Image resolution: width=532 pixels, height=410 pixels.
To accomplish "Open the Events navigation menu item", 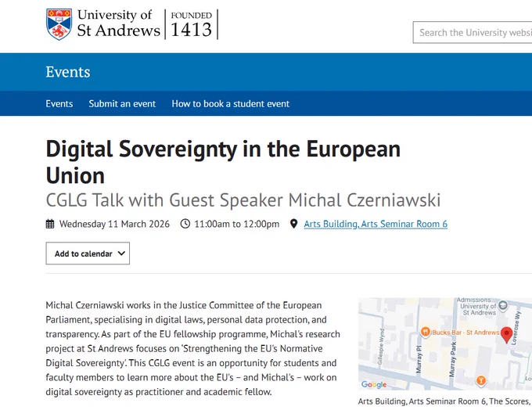I will click(59, 103).
